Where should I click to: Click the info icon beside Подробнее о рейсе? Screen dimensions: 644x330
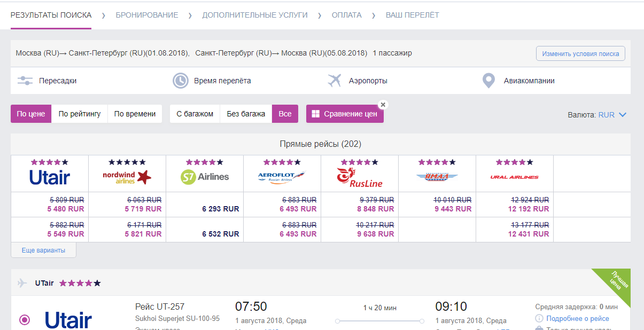(x=539, y=319)
